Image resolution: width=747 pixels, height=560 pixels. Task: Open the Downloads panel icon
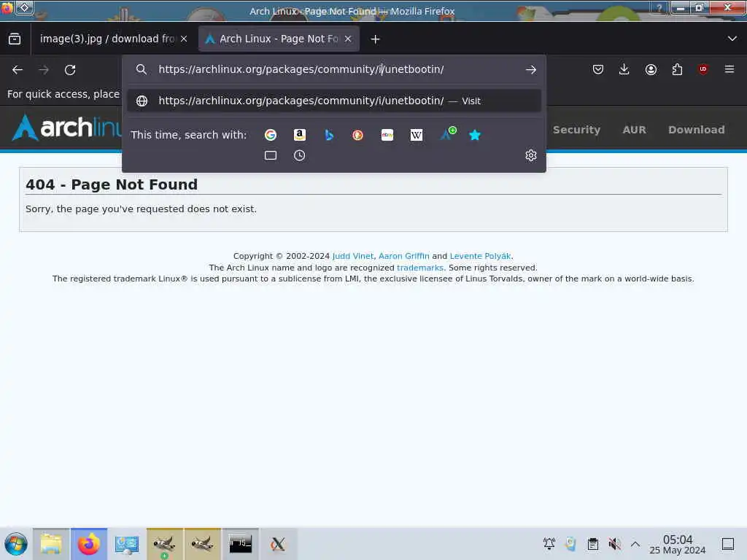624,69
